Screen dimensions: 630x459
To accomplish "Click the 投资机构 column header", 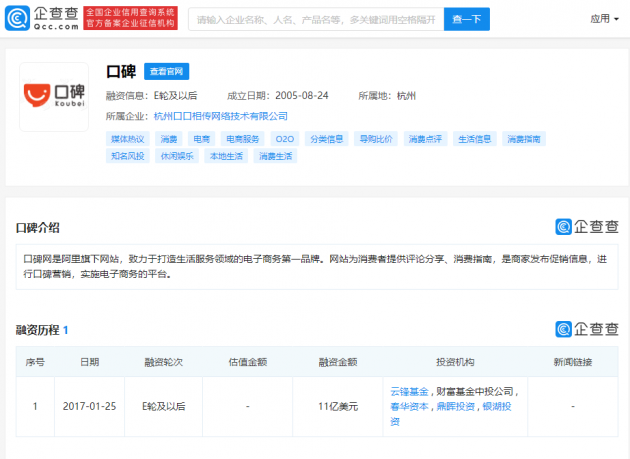I will 455,362.
